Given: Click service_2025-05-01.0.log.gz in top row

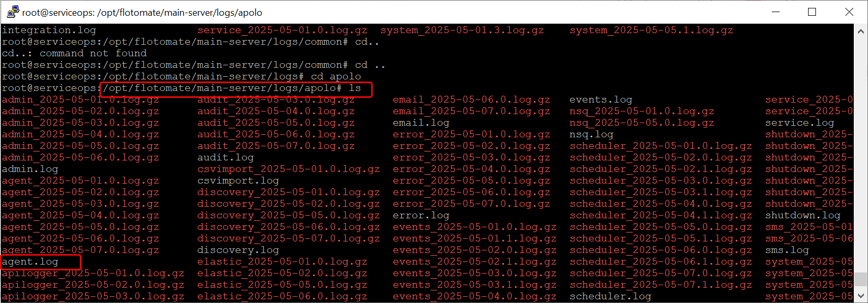Looking at the screenshot, I should tap(282, 30).
